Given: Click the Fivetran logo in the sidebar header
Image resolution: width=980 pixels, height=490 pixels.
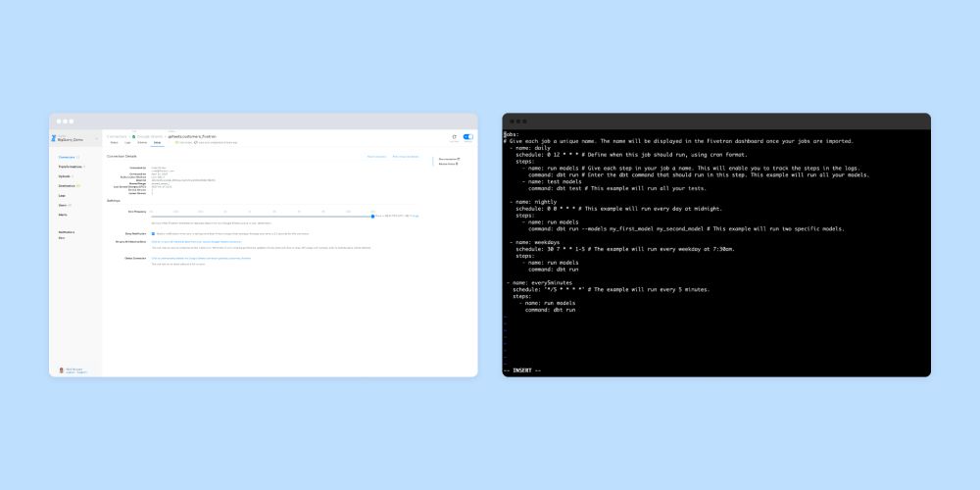Looking at the screenshot, I should point(54,138).
